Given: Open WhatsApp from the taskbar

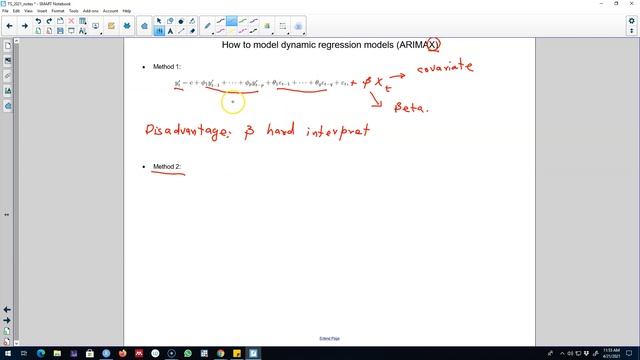Looking at the screenshot, I should click(x=188, y=353).
